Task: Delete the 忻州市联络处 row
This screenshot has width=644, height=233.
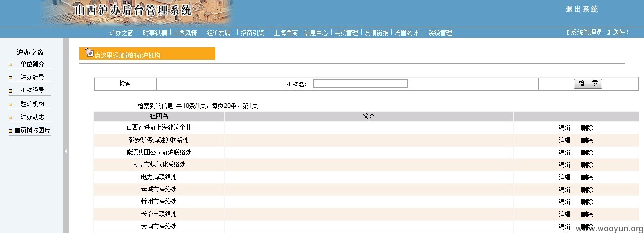Action: (x=587, y=202)
